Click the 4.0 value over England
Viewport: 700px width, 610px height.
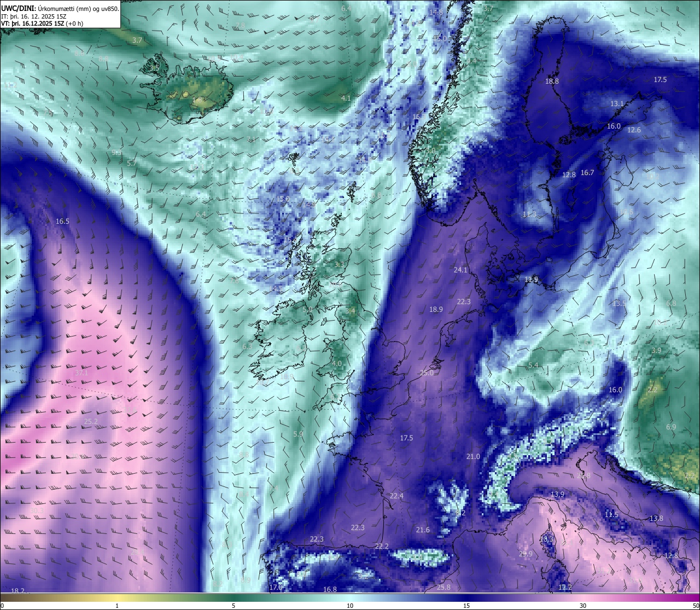click(x=337, y=363)
